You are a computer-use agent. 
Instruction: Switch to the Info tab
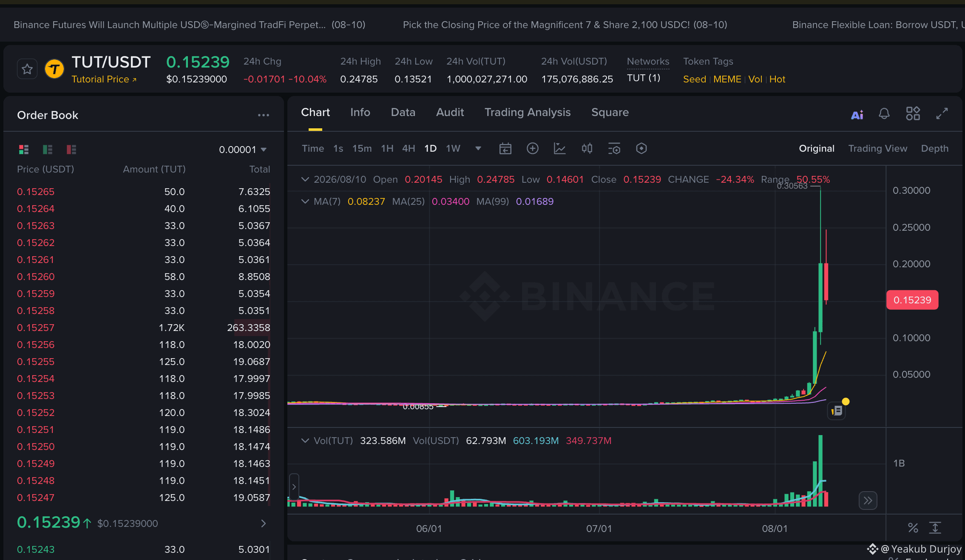coord(360,112)
